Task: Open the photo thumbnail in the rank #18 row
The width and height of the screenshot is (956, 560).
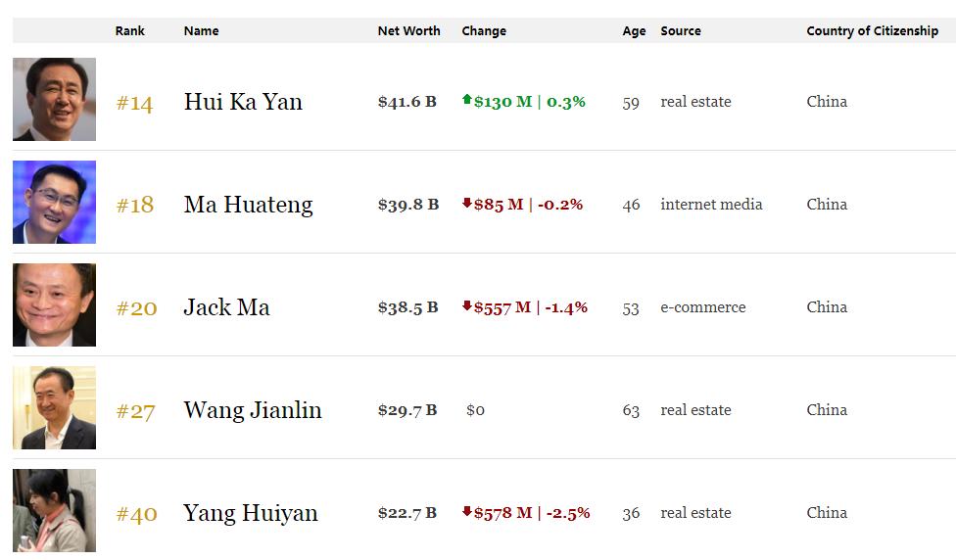Action: [x=54, y=203]
